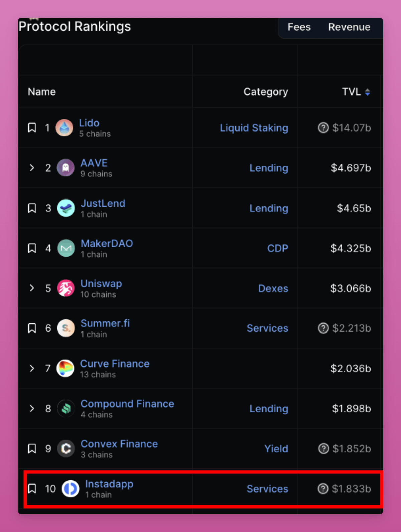The height and width of the screenshot is (532, 401).
Task: Switch to the Revenue tab
Action: [x=349, y=27]
